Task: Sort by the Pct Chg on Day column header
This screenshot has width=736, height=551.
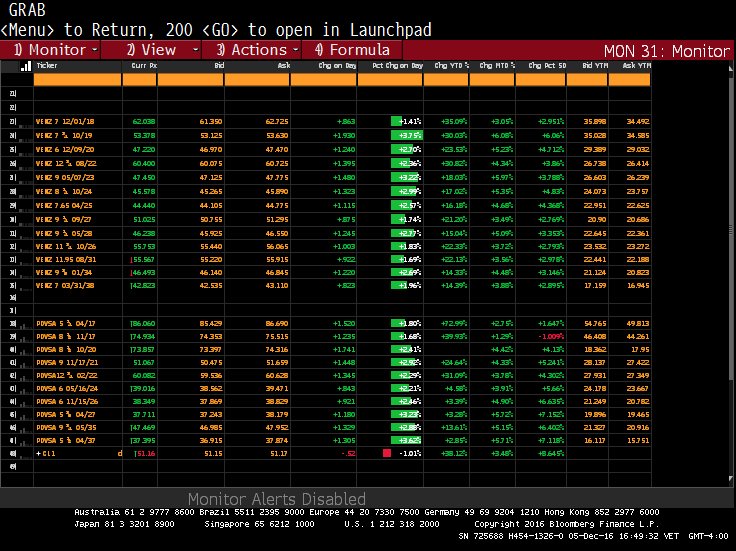Action: pyautogui.click(x=398, y=66)
